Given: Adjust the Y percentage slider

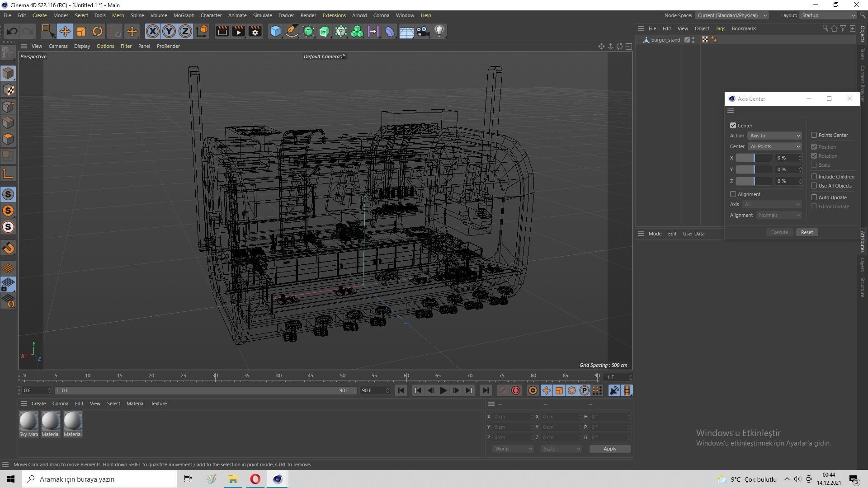Looking at the screenshot, I should pos(754,169).
